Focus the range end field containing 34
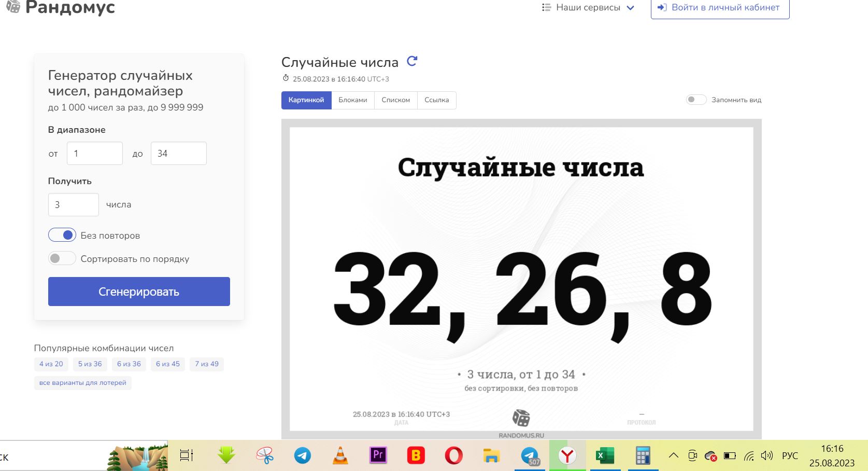The height and width of the screenshot is (471, 868). click(x=179, y=154)
